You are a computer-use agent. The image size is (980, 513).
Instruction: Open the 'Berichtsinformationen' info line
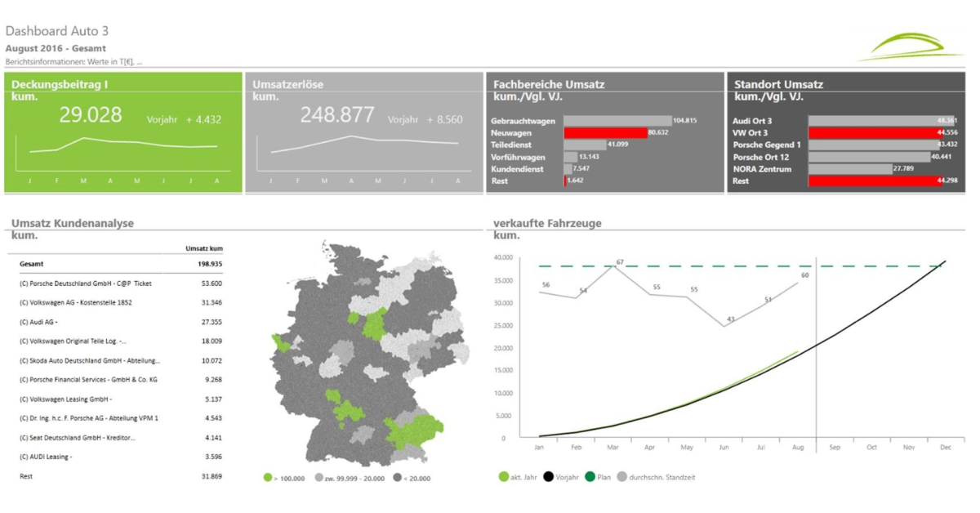tap(74, 61)
